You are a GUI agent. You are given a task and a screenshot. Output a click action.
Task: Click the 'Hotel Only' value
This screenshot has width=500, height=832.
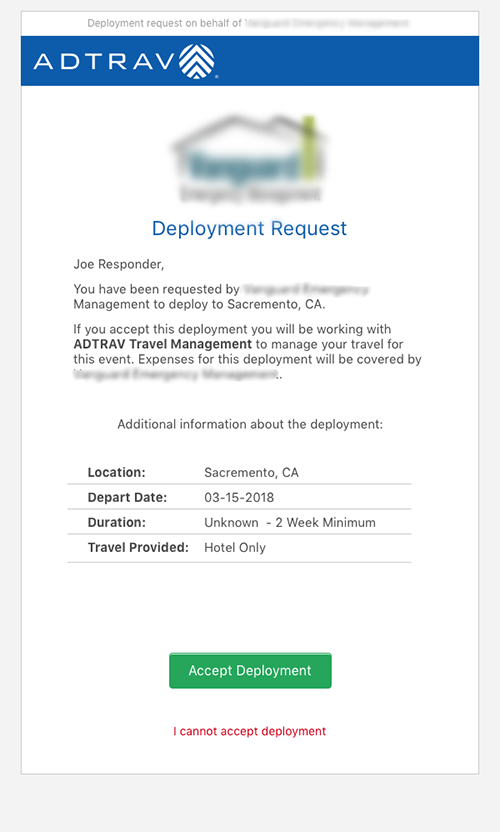pyautogui.click(x=235, y=548)
